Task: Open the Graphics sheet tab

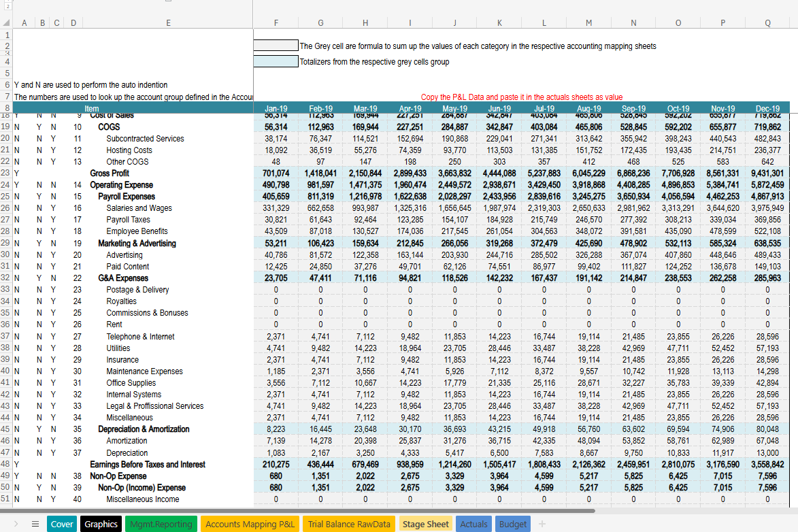Action: coord(101,524)
